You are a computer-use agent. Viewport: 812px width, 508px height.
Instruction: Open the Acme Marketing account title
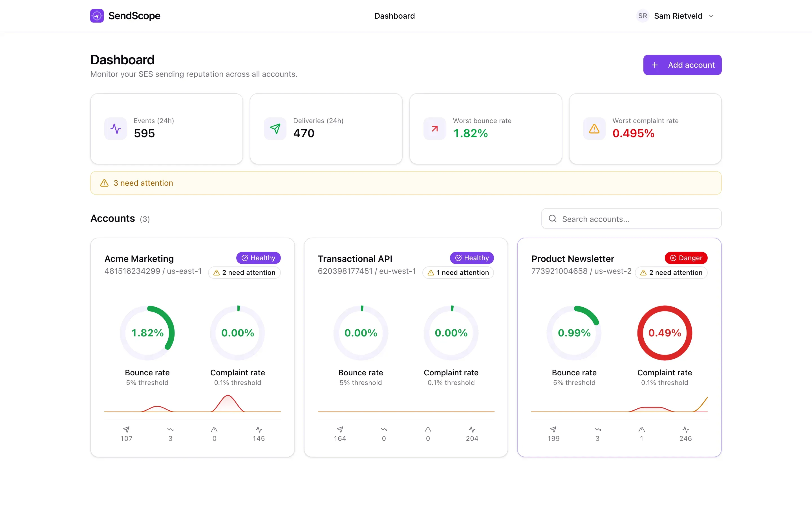tap(139, 259)
